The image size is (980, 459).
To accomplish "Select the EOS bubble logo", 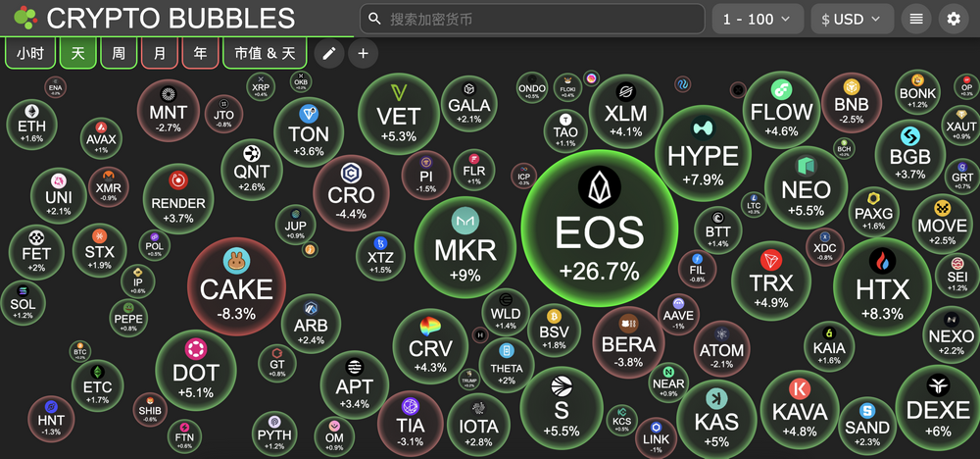I will [x=600, y=187].
